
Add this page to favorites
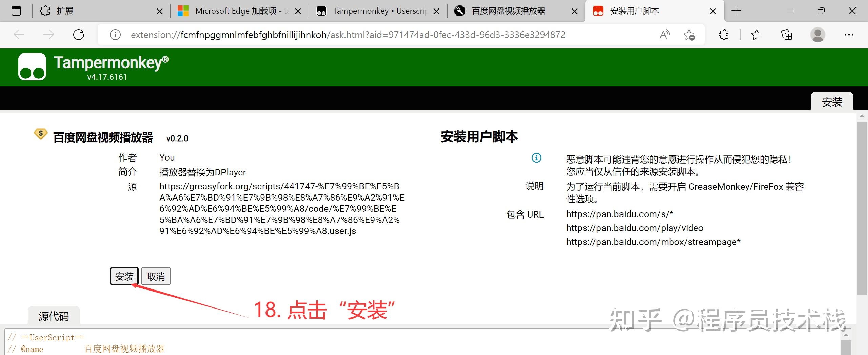[689, 35]
